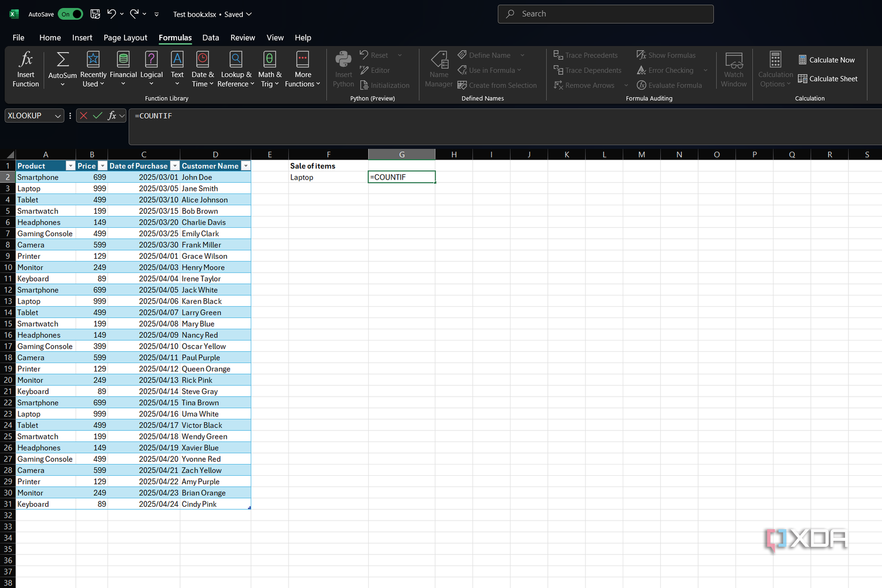Viewport: 882px width, 588px height.
Task: Open the Financial functions library
Action: coord(123,69)
